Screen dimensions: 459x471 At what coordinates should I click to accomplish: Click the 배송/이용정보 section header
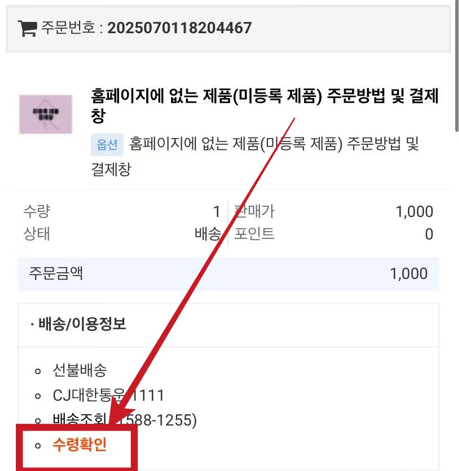click(x=79, y=324)
